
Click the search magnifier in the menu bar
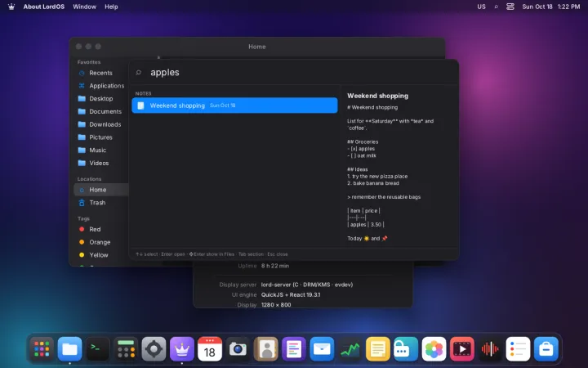pos(497,7)
